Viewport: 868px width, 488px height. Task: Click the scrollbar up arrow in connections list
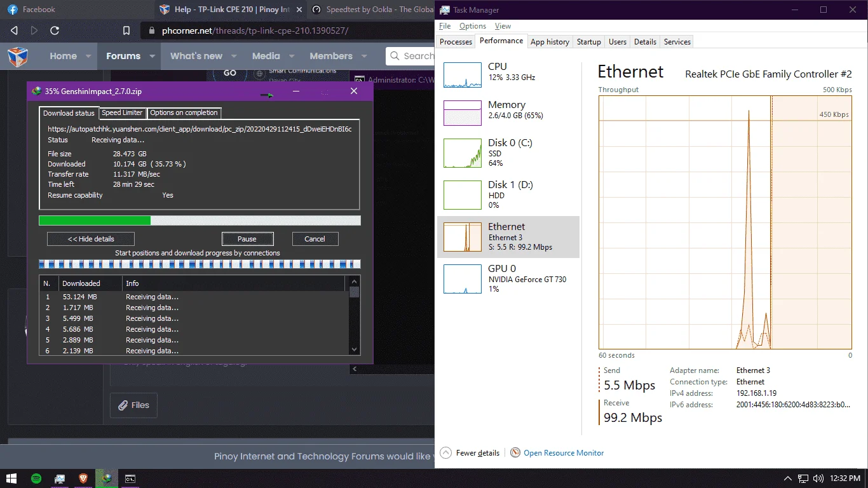click(355, 281)
